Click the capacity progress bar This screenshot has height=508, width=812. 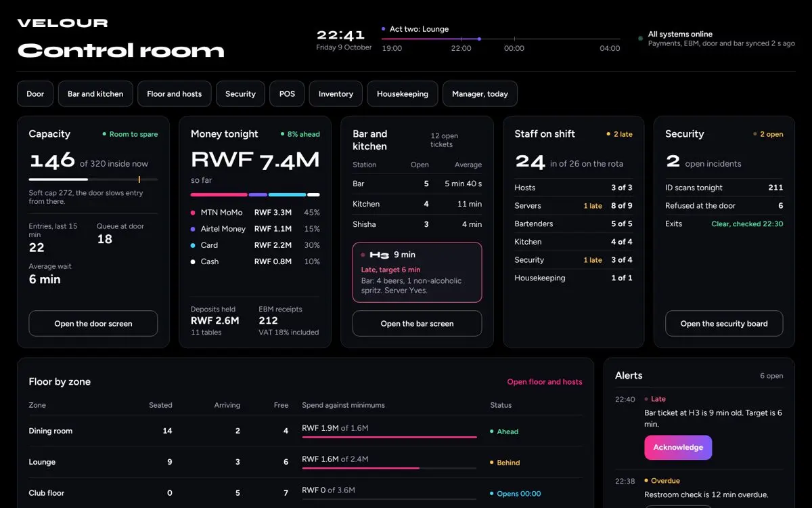click(x=93, y=179)
